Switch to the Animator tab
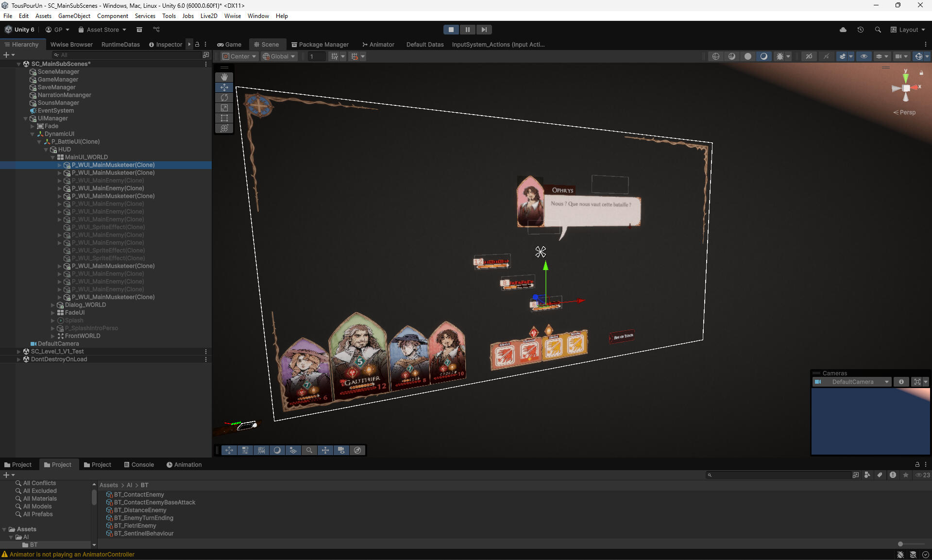This screenshot has height=560, width=932. tap(378, 44)
